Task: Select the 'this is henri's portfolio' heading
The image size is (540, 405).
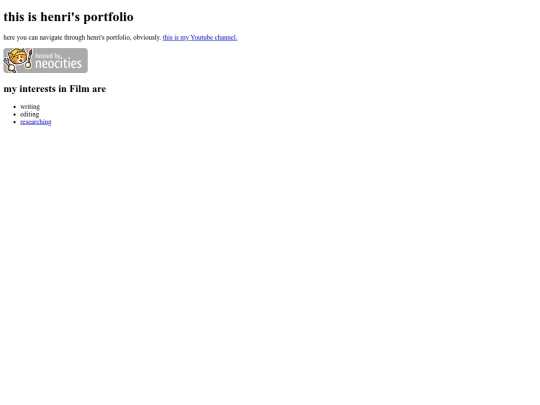Action: coord(68,17)
